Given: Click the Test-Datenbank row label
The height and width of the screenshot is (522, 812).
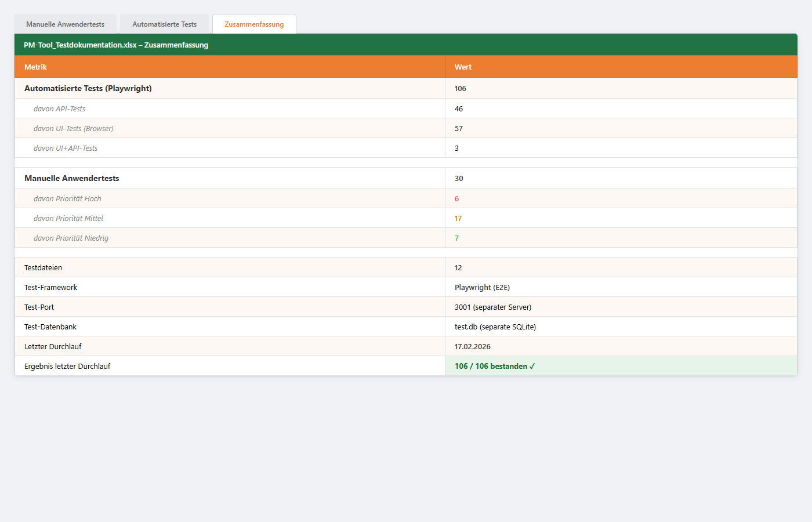Looking at the screenshot, I should (50, 327).
